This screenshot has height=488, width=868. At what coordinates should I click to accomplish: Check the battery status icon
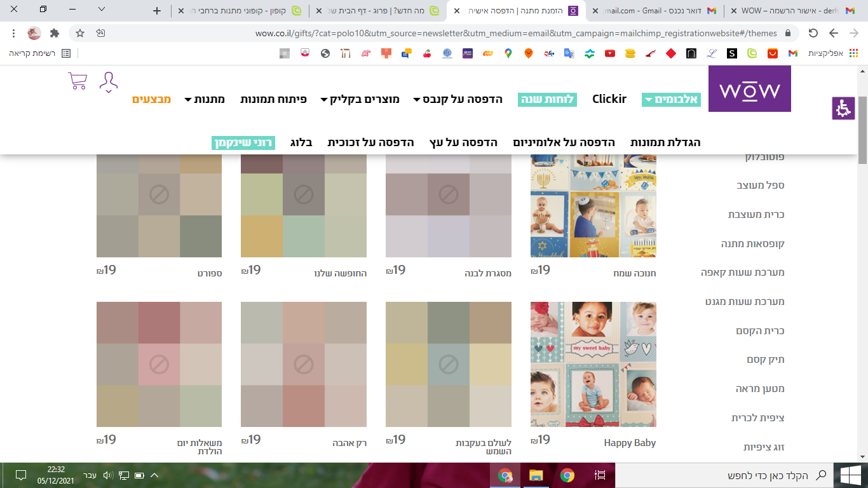pos(139,475)
